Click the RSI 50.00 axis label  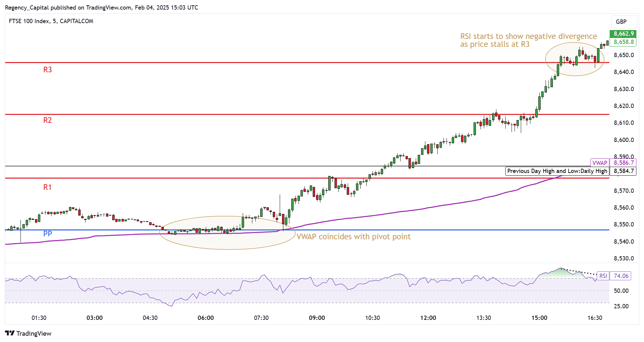tap(621, 291)
